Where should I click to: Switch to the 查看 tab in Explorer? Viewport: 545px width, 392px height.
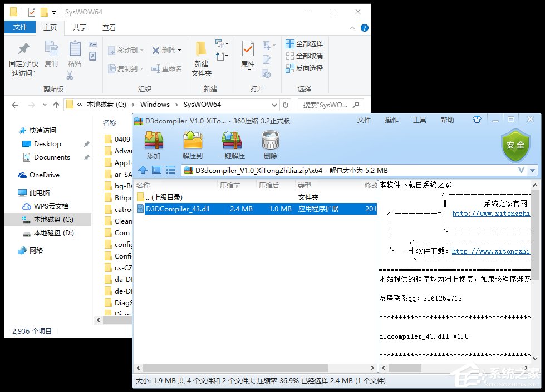[x=109, y=27]
